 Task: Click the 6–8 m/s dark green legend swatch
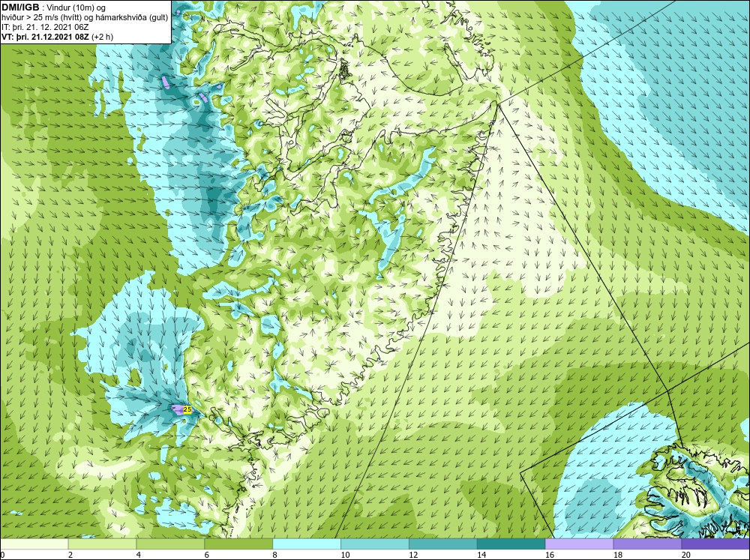238,544
